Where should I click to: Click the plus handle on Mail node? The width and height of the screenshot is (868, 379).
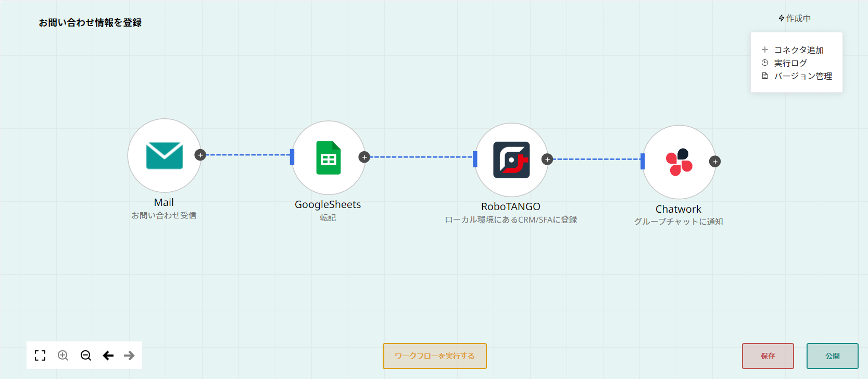(x=200, y=155)
